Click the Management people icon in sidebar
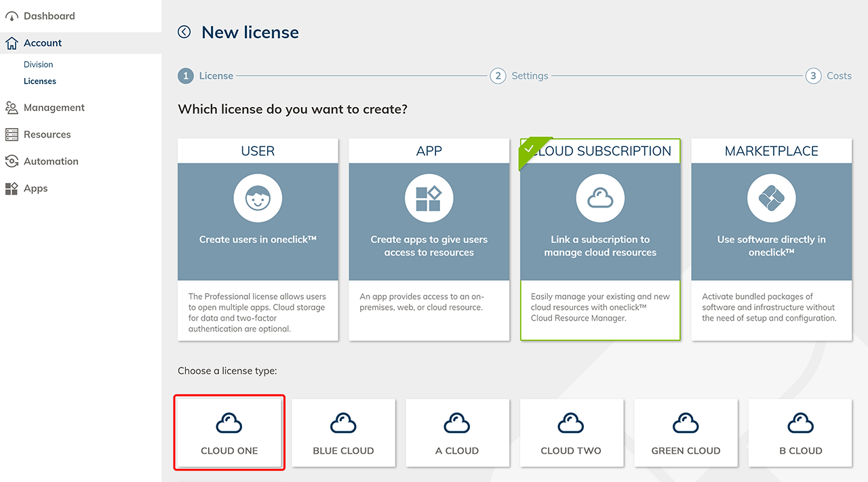This screenshot has height=482, width=868. point(12,108)
